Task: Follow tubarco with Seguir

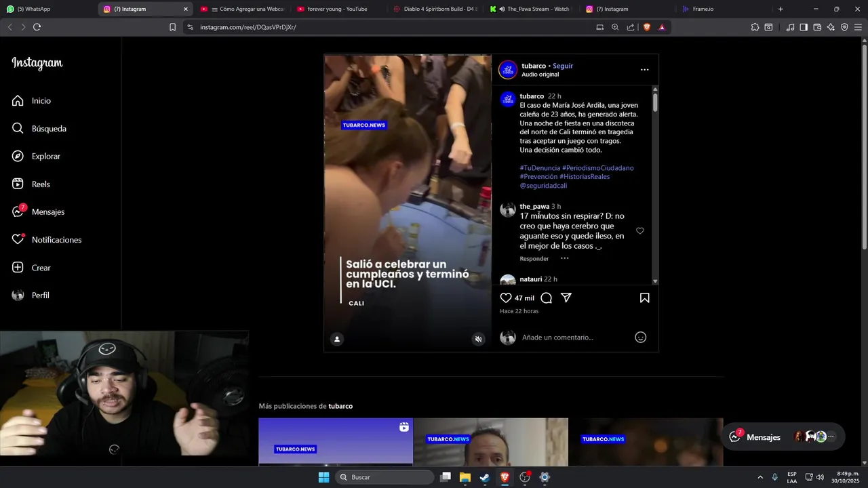Action: 563,66
